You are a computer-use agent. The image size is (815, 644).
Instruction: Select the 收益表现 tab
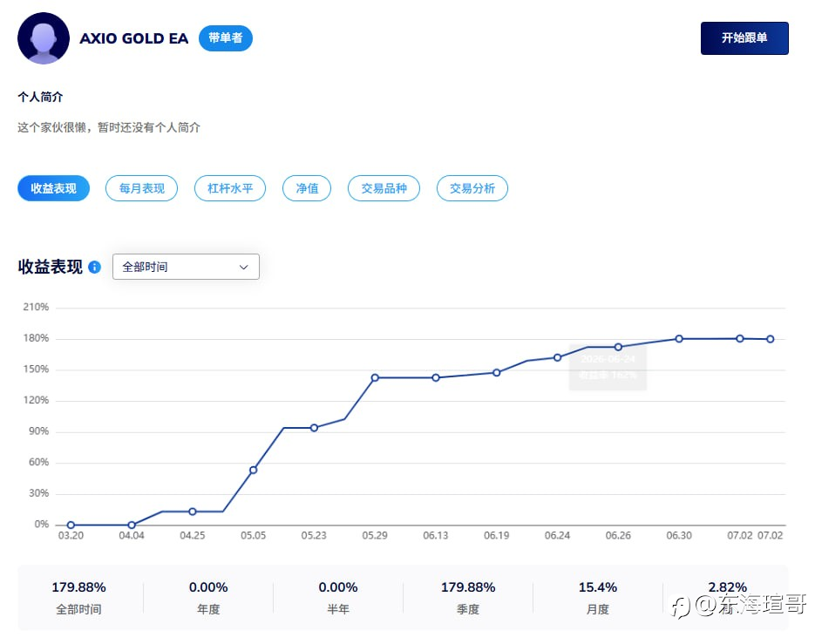click(x=53, y=188)
